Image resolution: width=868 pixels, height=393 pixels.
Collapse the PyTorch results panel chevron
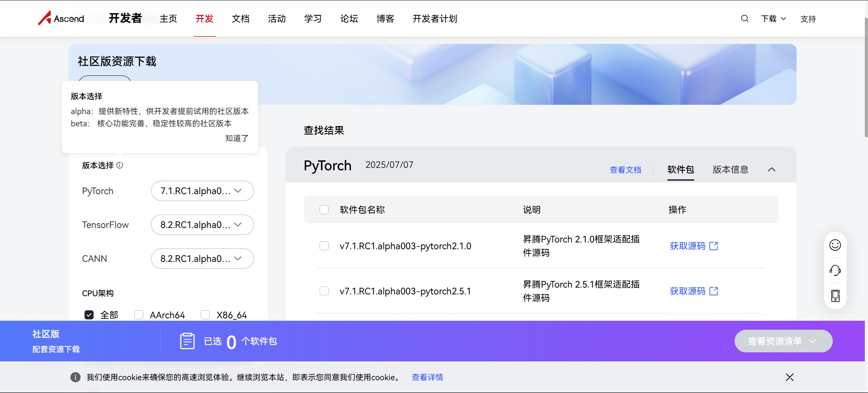pos(772,169)
